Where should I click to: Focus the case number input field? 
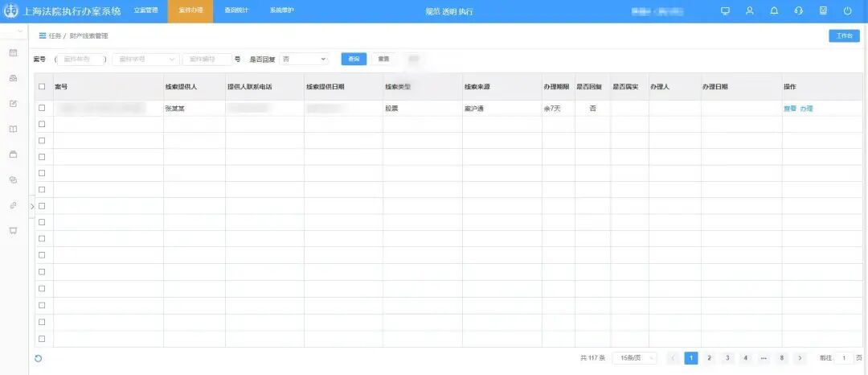coord(207,60)
